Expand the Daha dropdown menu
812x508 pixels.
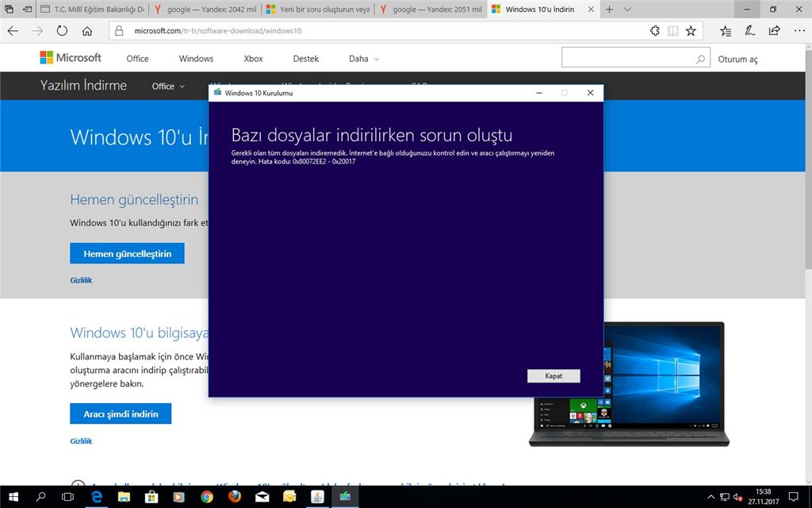click(363, 59)
